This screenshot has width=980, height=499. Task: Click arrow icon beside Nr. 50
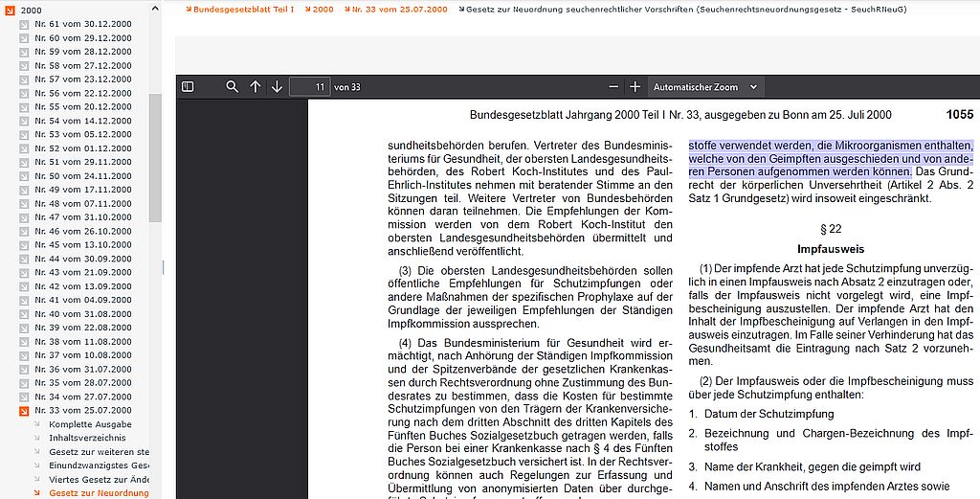pos(24,175)
